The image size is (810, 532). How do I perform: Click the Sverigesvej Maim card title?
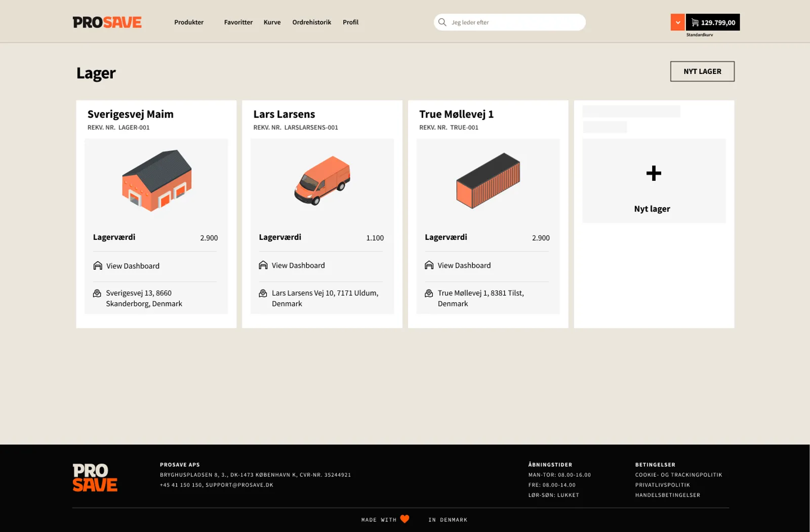(131, 114)
